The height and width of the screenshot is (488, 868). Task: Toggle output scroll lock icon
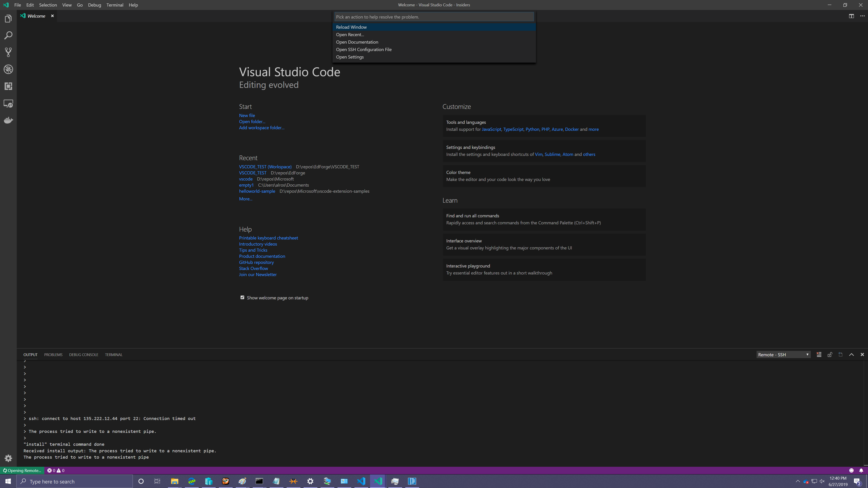click(830, 355)
